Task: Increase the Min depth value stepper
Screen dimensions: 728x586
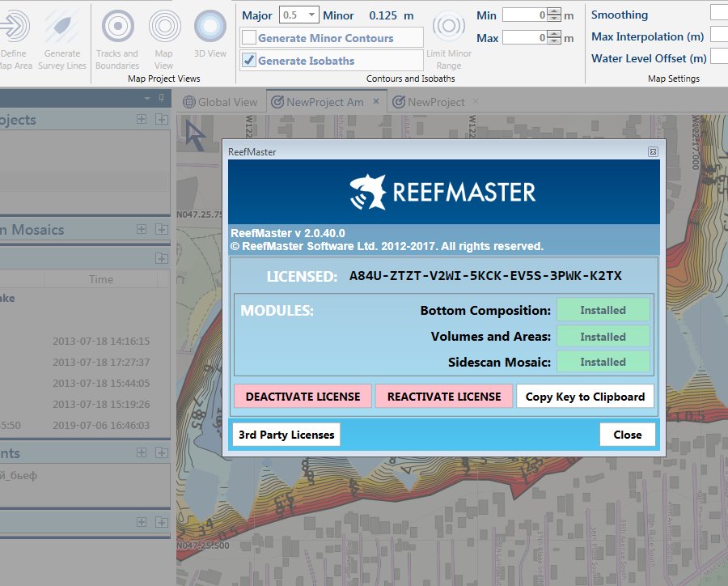Action: click(x=553, y=11)
